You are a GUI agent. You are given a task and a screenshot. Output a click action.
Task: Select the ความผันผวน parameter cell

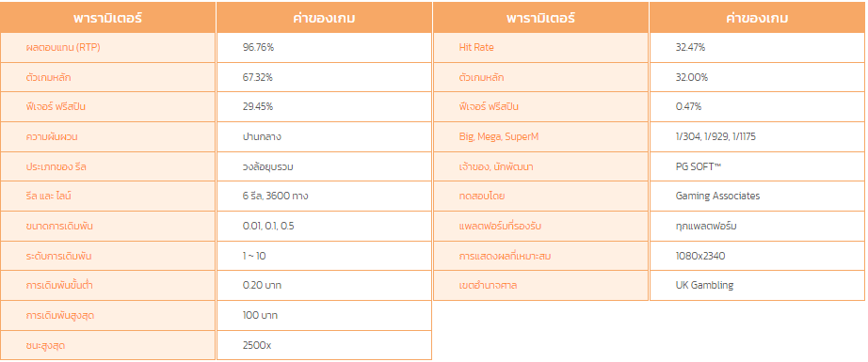tap(107, 136)
